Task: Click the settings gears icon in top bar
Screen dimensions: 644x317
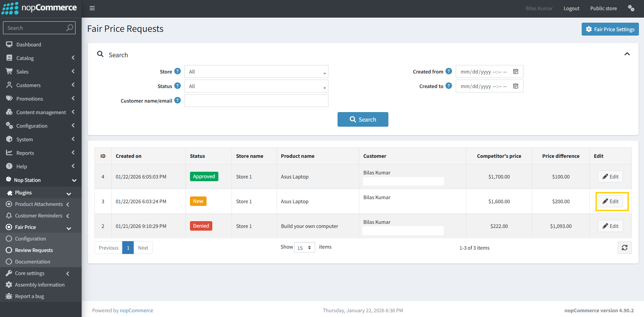Action: (631, 8)
